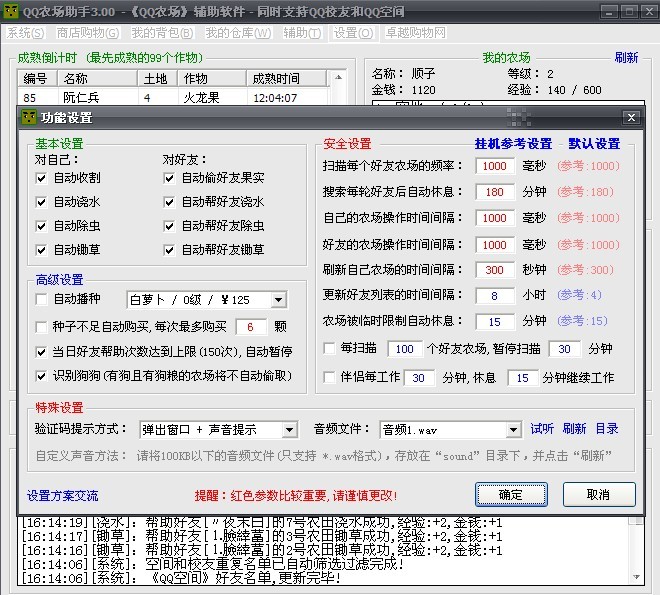660x595 pixels.
Task: Click 好友的农场操作时间间隔 input field
Action: point(495,245)
